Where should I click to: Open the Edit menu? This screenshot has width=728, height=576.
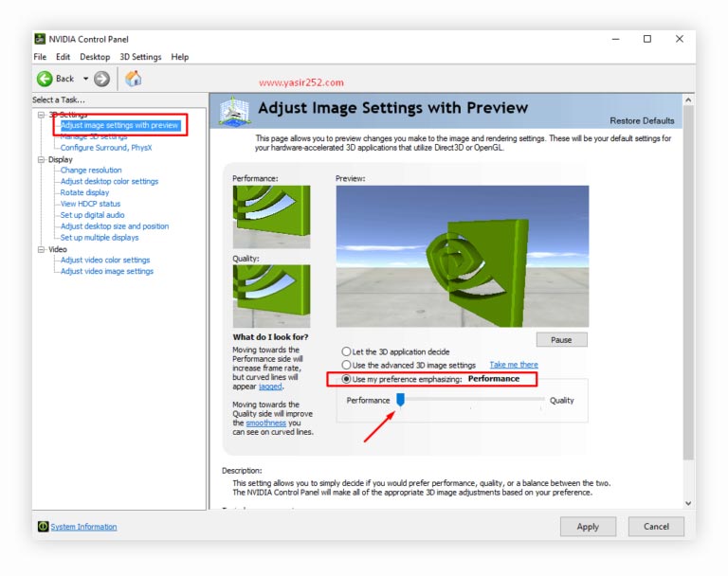[x=63, y=57]
